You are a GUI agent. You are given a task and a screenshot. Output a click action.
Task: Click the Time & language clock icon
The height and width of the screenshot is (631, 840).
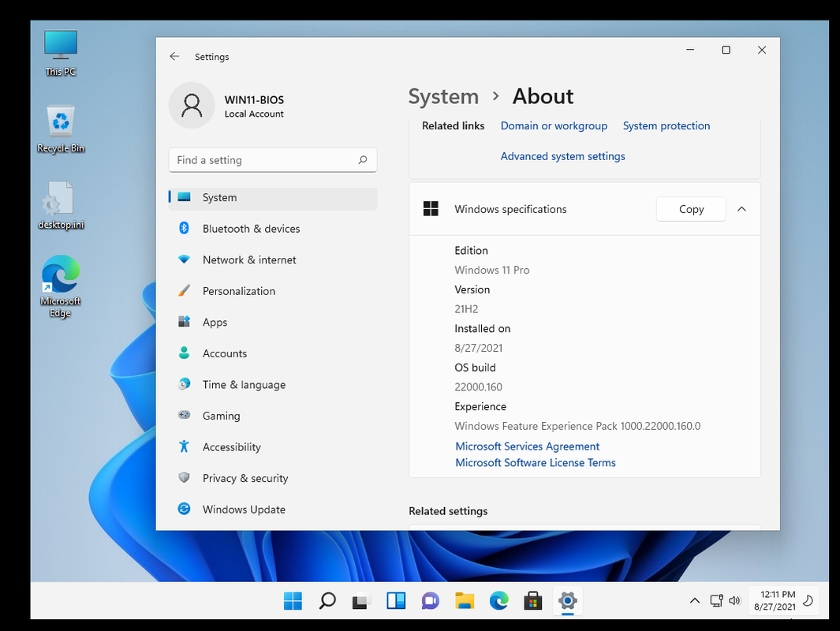tap(184, 384)
